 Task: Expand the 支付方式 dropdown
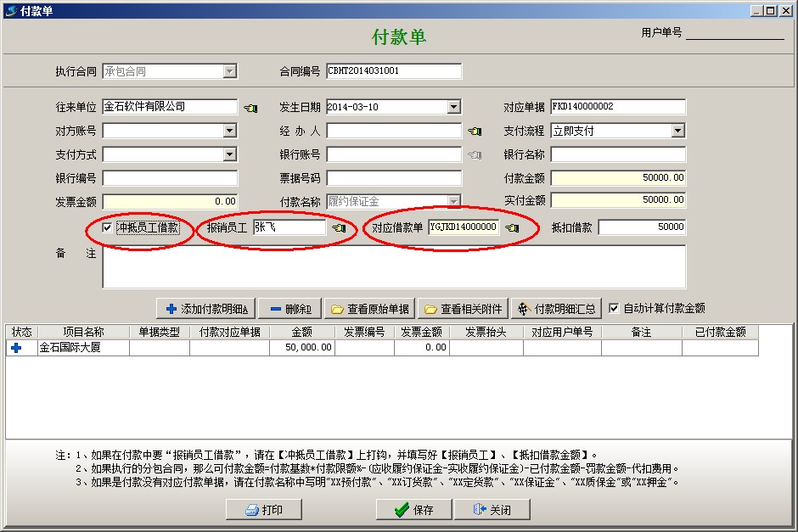click(x=229, y=154)
